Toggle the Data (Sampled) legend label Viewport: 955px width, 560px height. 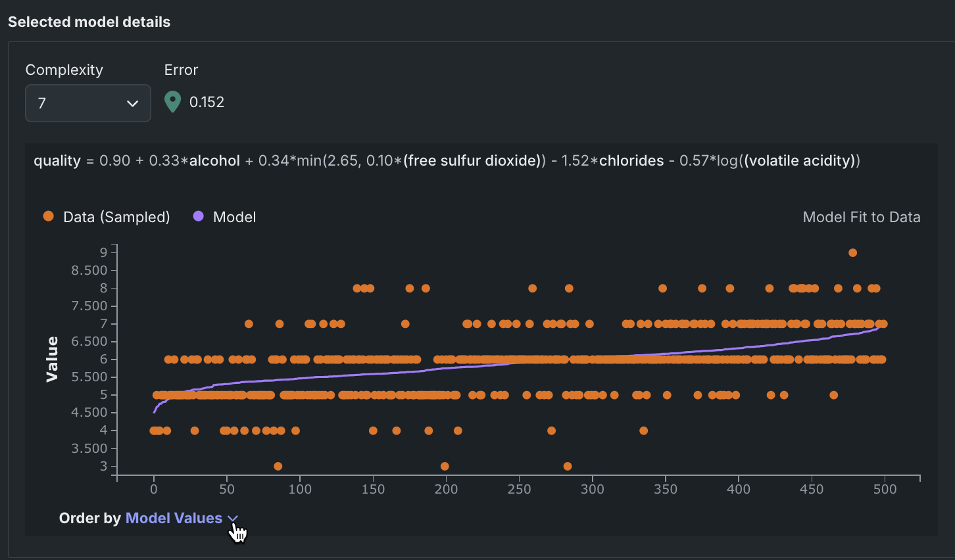tap(116, 217)
